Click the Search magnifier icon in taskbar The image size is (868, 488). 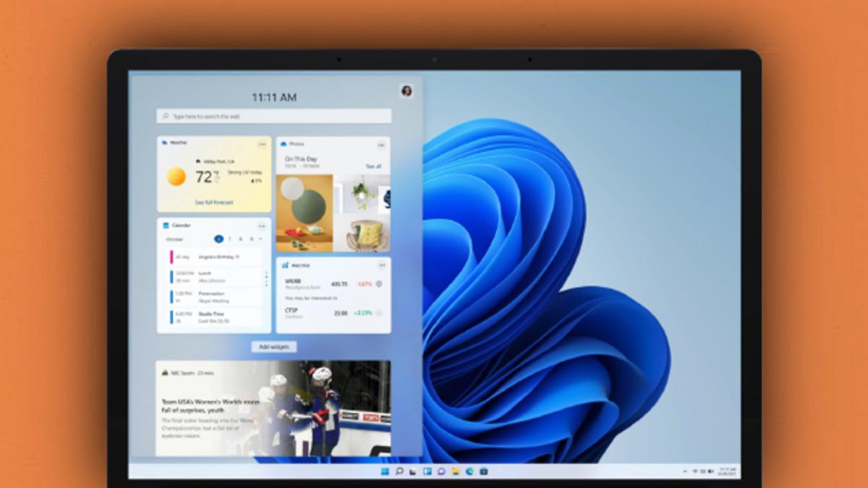tap(399, 471)
